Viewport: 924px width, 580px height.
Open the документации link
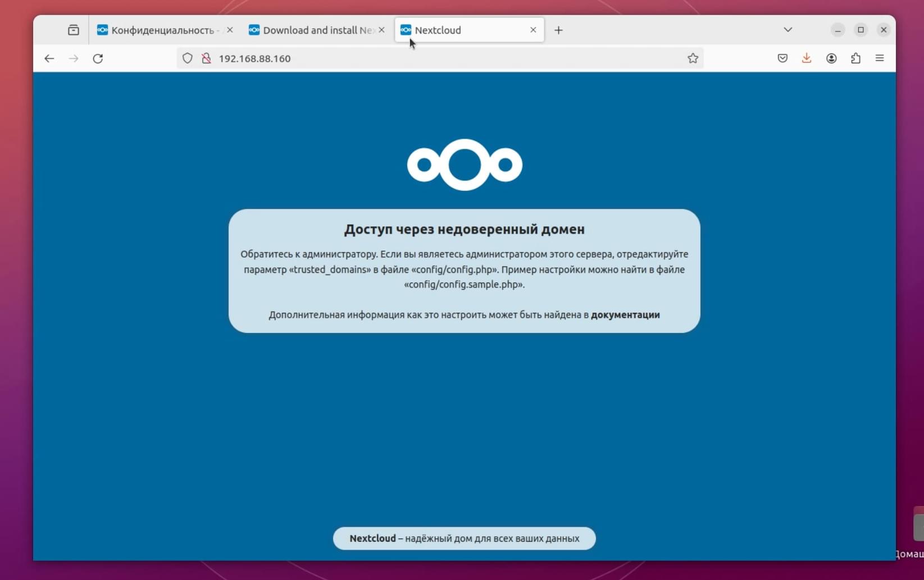tap(625, 315)
